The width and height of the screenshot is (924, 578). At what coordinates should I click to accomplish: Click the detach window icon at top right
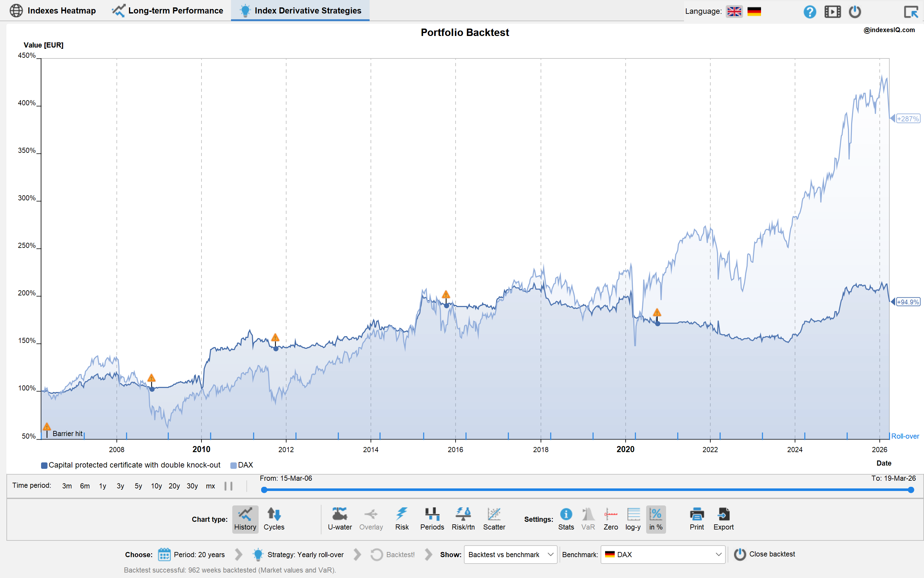pyautogui.click(x=911, y=12)
